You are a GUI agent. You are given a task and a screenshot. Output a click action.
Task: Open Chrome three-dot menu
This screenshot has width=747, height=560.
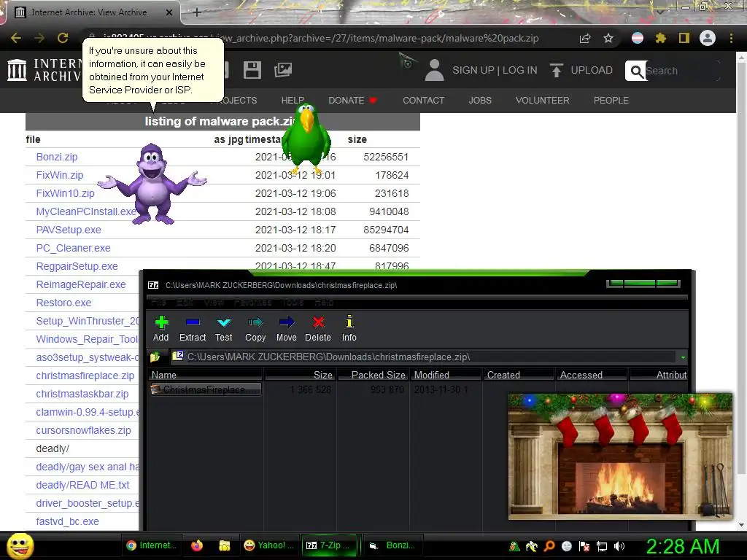(x=731, y=38)
